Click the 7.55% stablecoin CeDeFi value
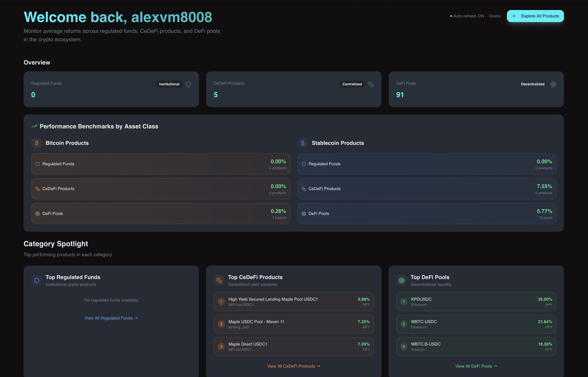Image resolution: width=588 pixels, height=377 pixels. 544,186
